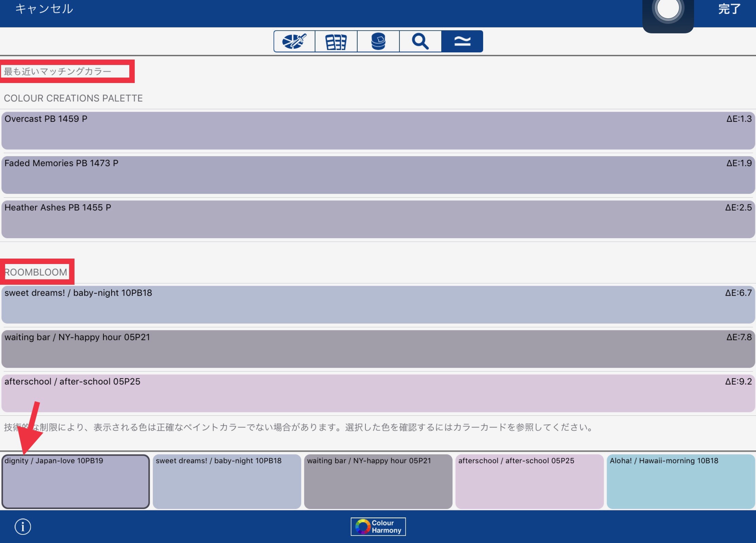The image size is (756, 543).
Task: Switch to the search magnifier tab
Action: (x=421, y=41)
